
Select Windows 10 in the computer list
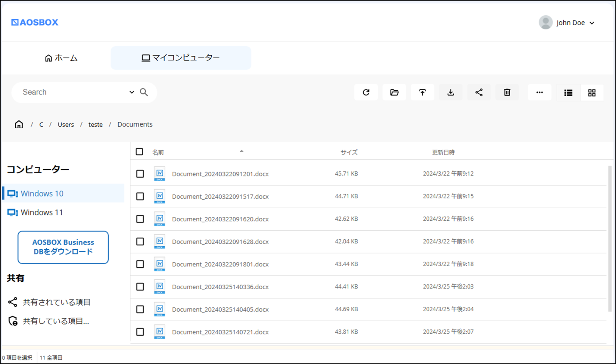63,193
